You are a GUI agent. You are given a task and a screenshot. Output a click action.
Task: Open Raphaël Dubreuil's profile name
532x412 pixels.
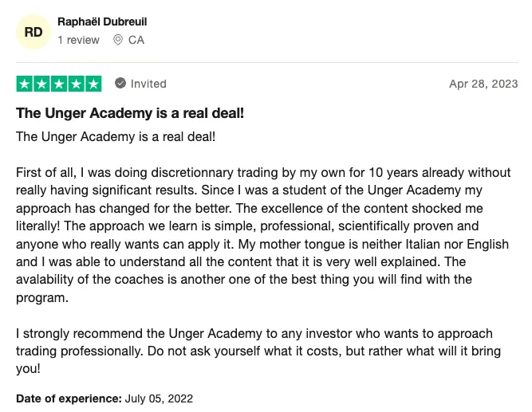102,22
